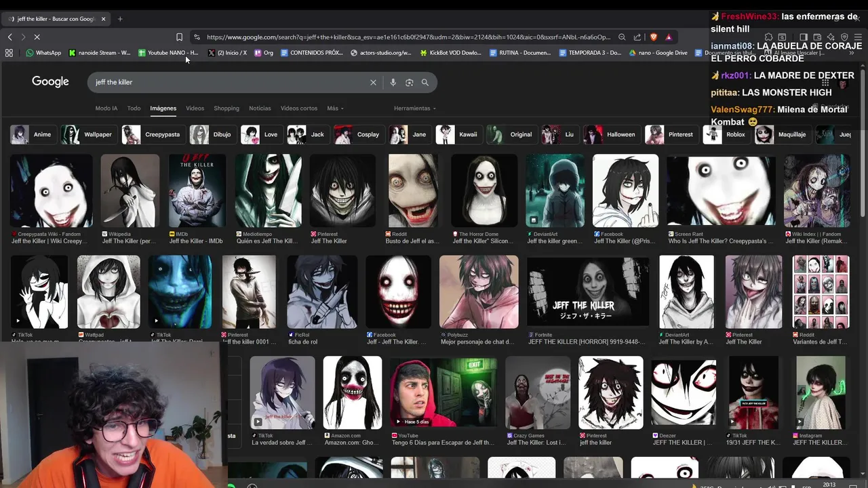The height and width of the screenshot is (488, 868).
Task: Filter images by the Love chip
Action: 260,134
